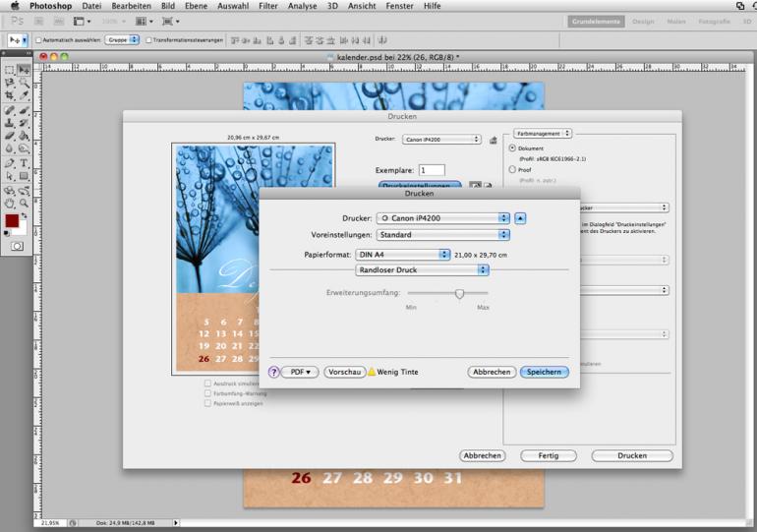
Task: Select the Path Selection tool
Action: click(x=10, y=176)
